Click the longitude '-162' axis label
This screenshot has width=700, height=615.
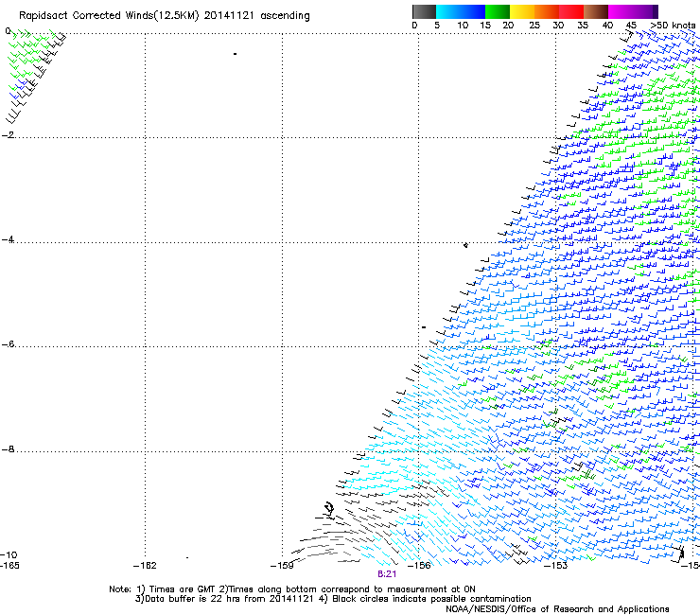click(146, 566)
